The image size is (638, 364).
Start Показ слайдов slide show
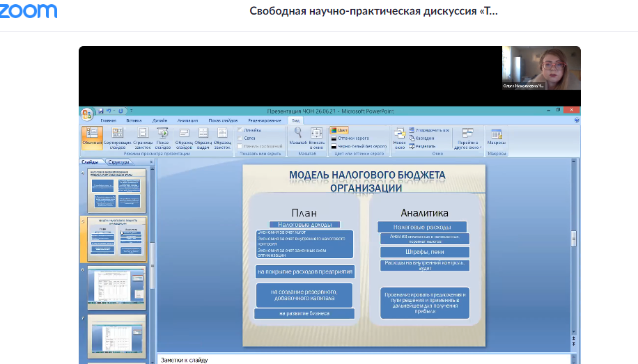[163, 138]
